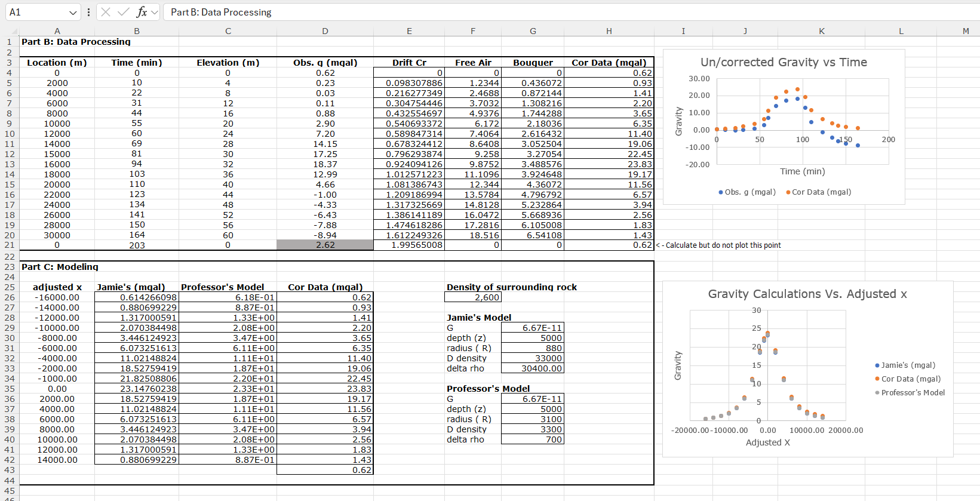Select 'Density of surrounding rock' label
The width and height of the screenshot is (980, 501).
(512, 287)
